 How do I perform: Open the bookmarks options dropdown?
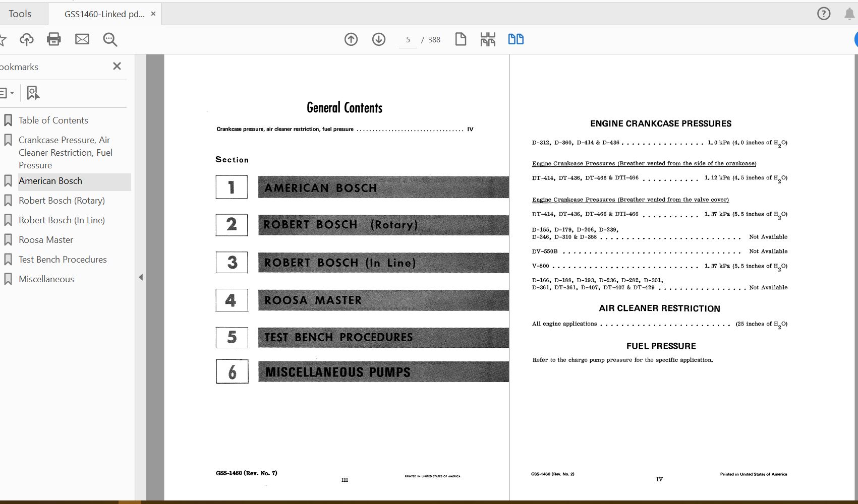[x=7, y=93]
